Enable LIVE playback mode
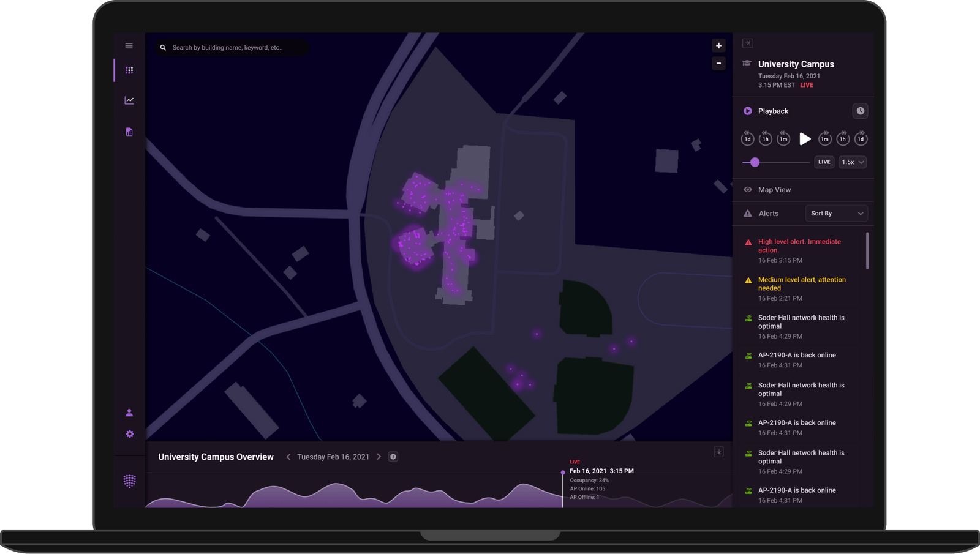This screenshot has height=554, width=980. (x=824, y=162)
